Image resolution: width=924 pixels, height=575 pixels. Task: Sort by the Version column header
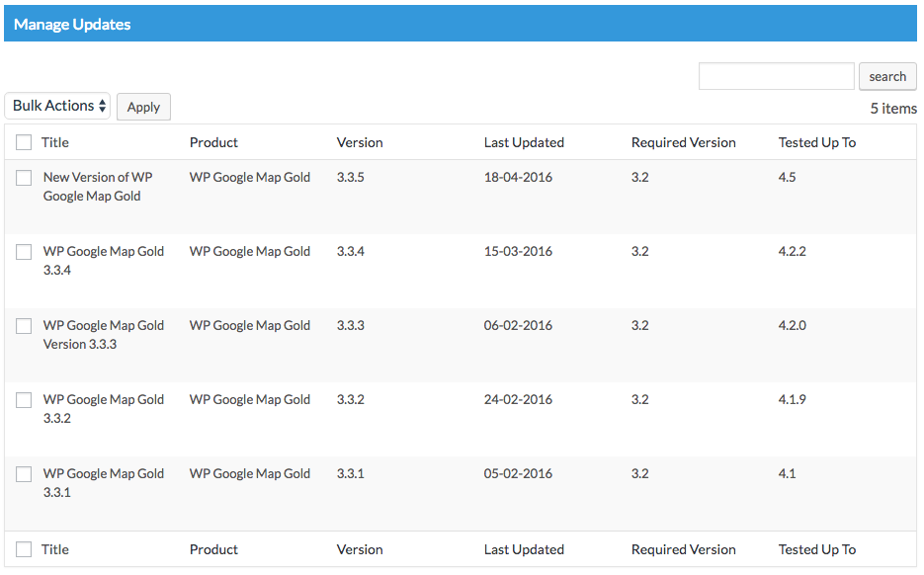360,142
